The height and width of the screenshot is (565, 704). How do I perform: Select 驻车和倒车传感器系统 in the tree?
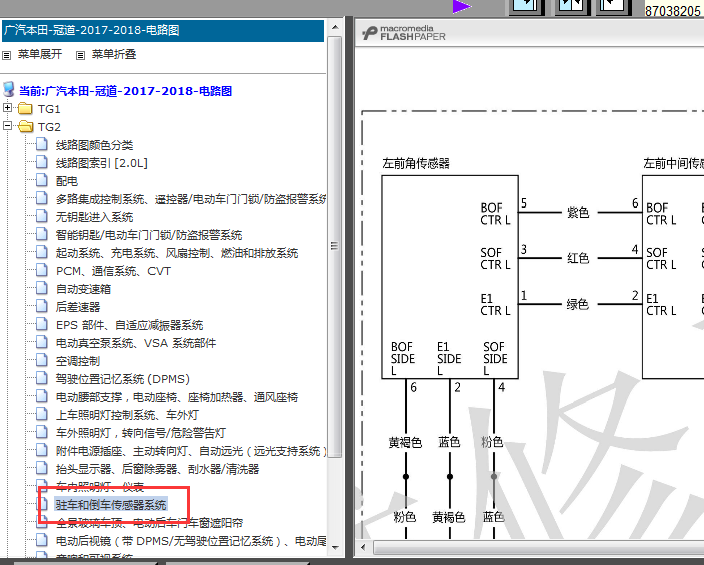tap(110, 505)
